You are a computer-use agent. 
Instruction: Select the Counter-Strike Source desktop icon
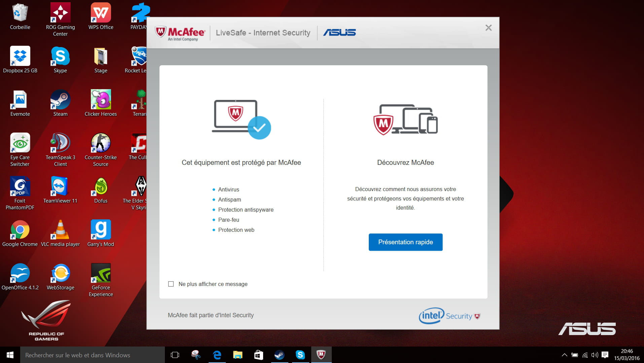tap(101, 150)
